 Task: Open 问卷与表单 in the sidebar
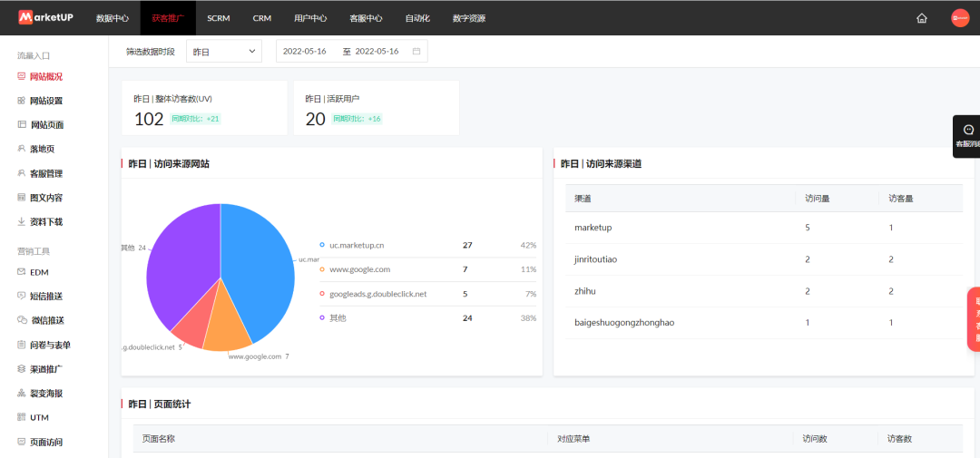click(51, 345)
